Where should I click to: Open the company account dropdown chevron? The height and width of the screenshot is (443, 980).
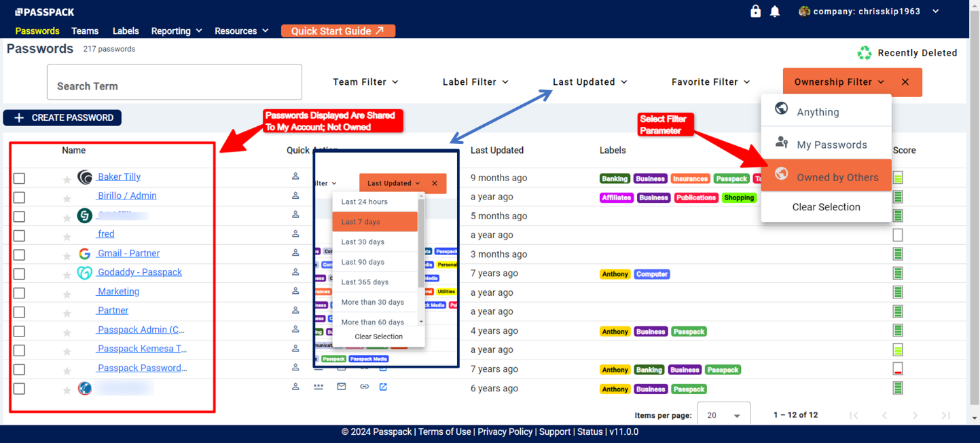tap(936, 12)
